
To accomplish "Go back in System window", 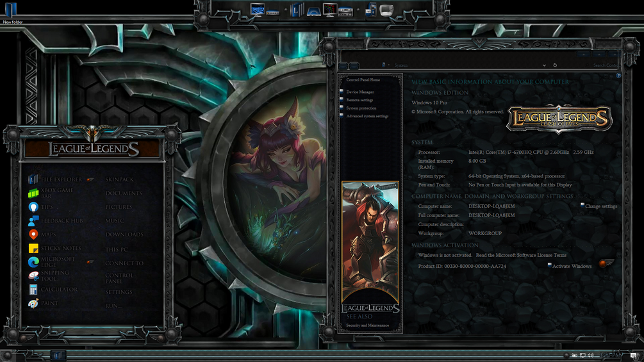I will 343,65.
